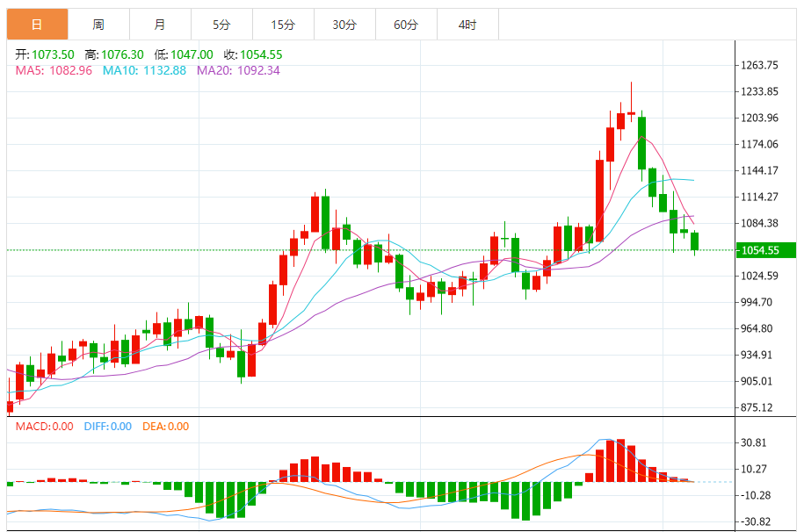804x532 pixels.
Task: Click the 1203.96 price axis label
Action: coord(759,118)
